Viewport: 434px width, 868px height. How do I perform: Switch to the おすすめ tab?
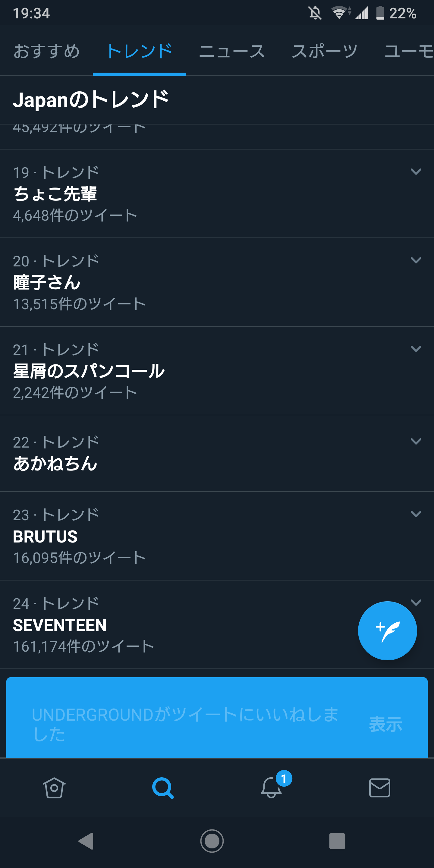(x=46, y=51)
